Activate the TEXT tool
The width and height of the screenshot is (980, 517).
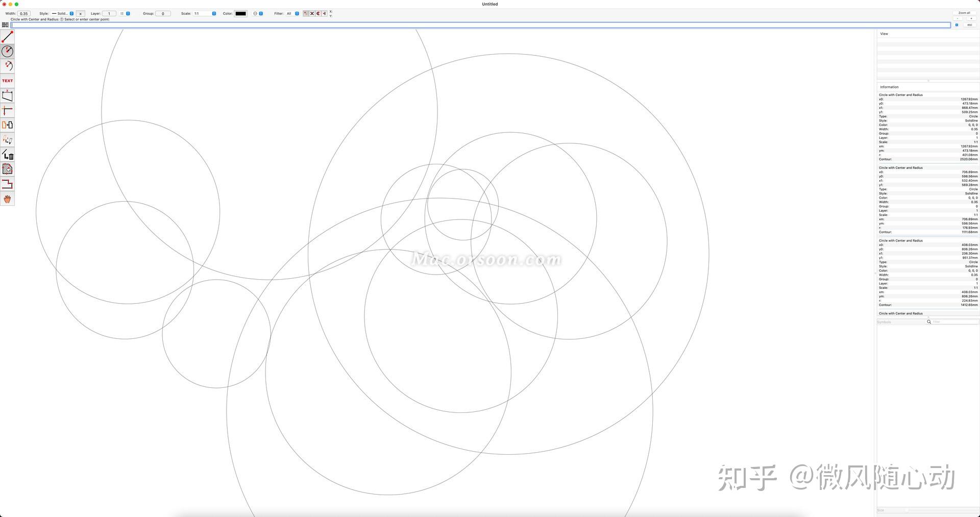click(7, 81)
